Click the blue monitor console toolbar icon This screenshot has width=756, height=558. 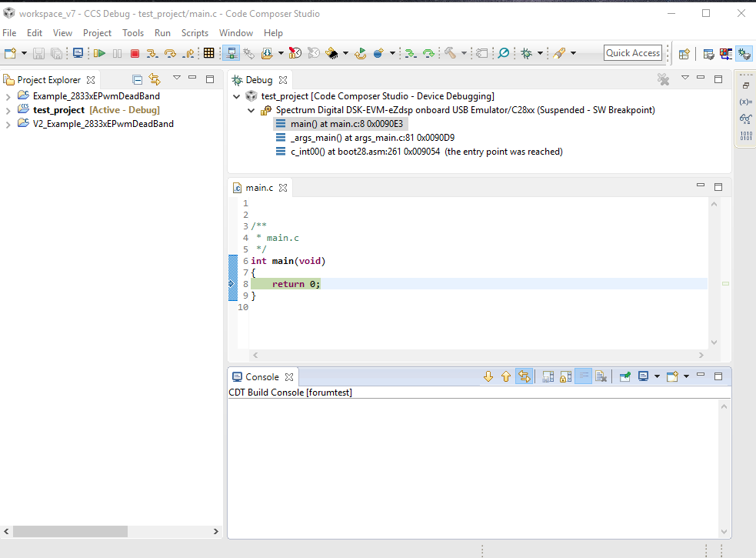pos(78,53)
